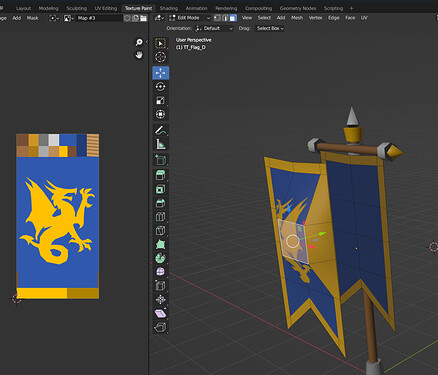
Task: Click the selected flag face in viewport
Action: (293, 241)
